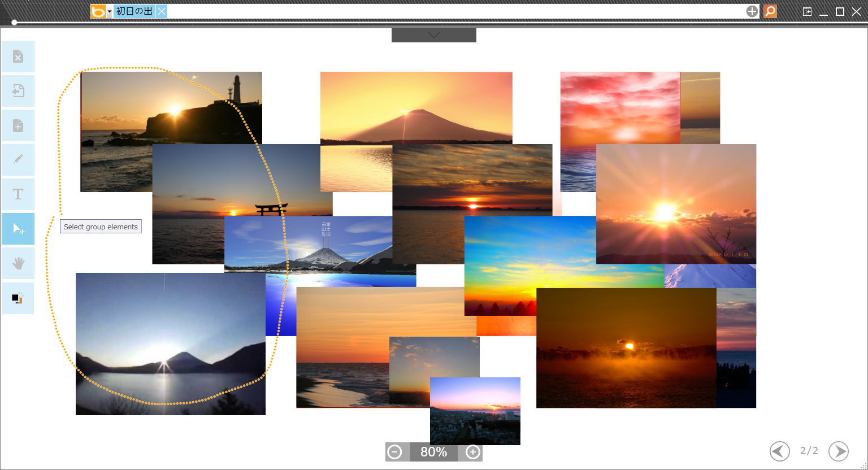Choose the Hand pan tool

pyautogui.click(x=18, y=263)
